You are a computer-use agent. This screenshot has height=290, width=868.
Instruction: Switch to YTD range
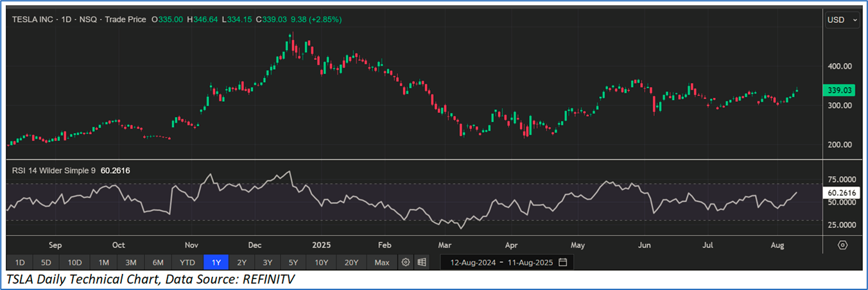tap(187, 262)
